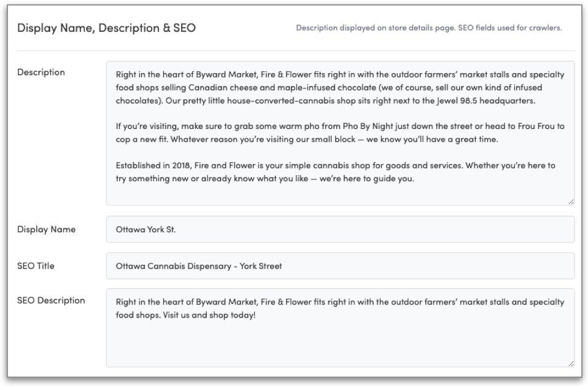
Task: Click the Description field label
Action: (41, 72)
